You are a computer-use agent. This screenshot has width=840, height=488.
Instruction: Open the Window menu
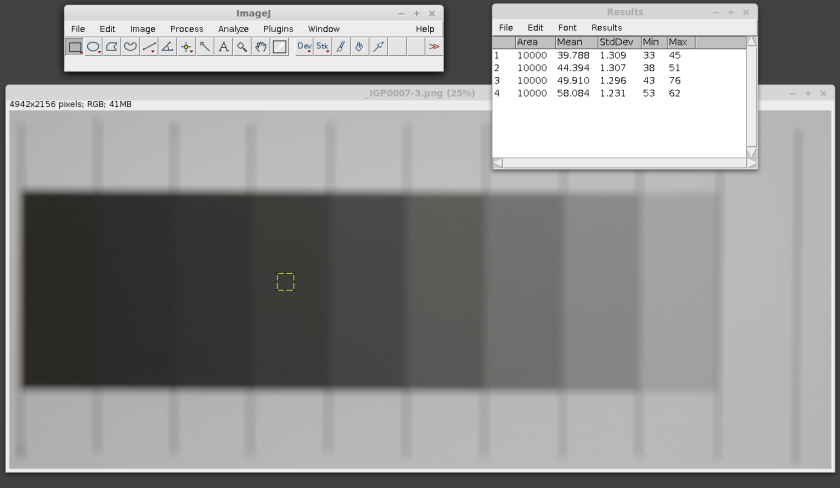[x=324, y=29]
